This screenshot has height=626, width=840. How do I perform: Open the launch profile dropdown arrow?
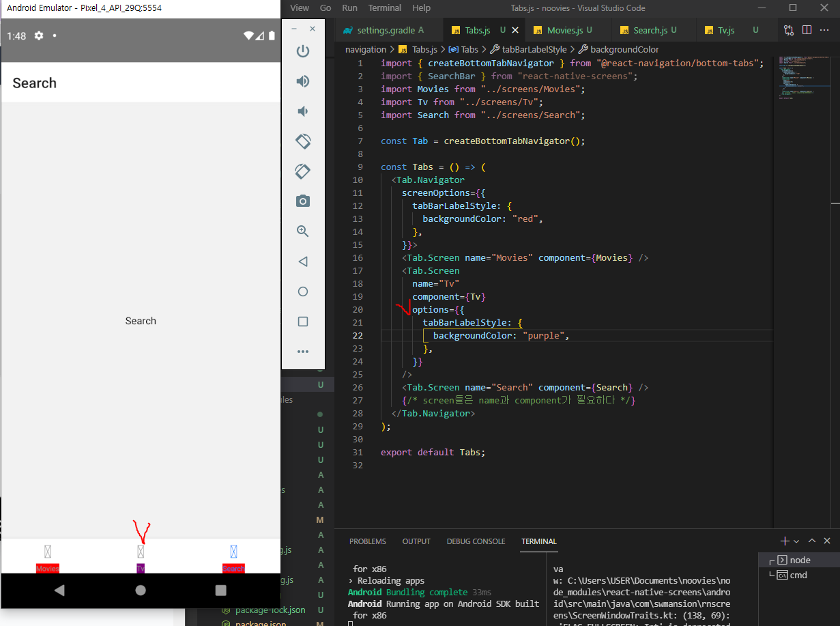[x=796, y=541]
